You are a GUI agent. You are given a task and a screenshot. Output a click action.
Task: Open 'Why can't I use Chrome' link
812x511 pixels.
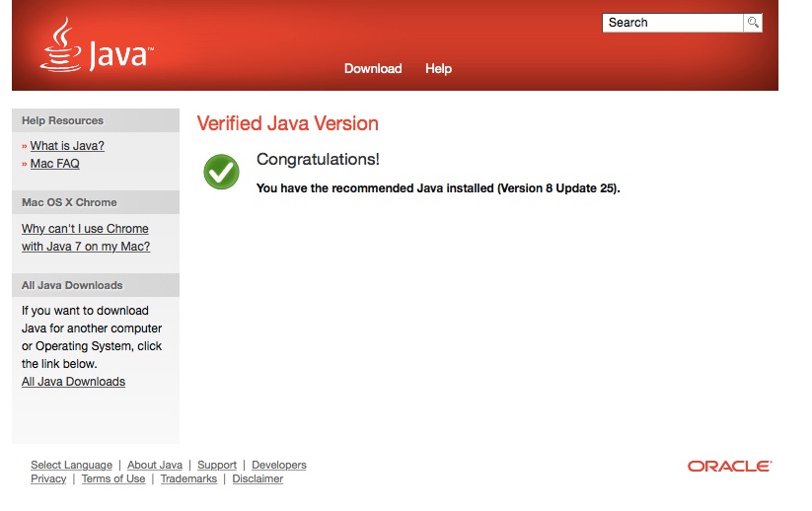coord(86,237)
